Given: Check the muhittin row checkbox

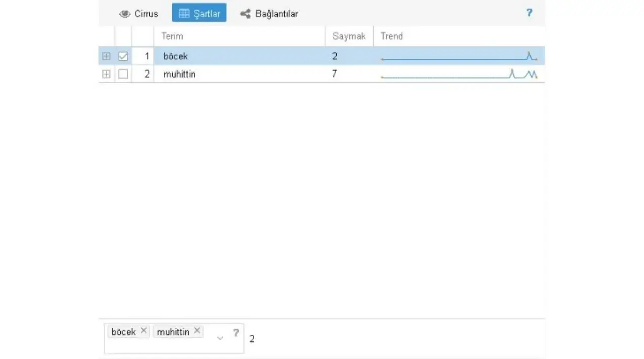Looking at the screenshot, I should (x=123, y=74).
